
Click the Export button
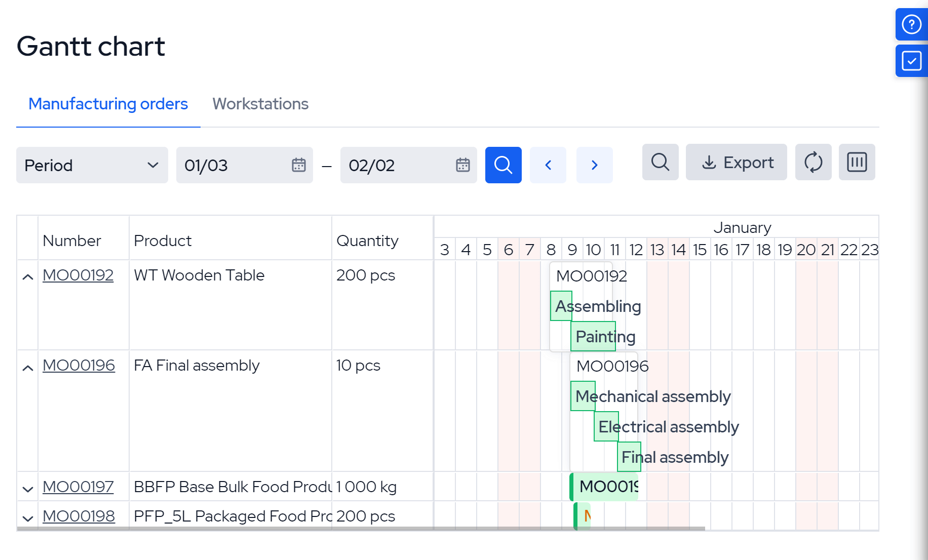tap(736, 162)
